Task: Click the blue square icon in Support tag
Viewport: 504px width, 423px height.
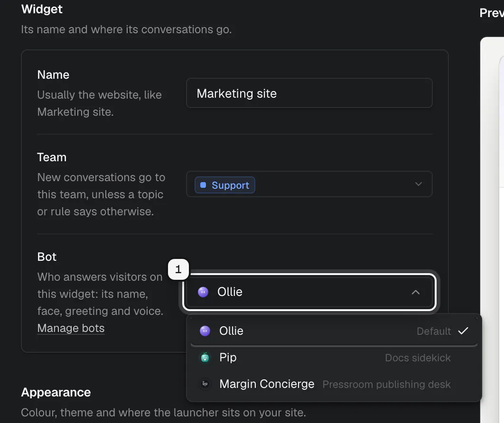Action: click(x=203, y=185)
